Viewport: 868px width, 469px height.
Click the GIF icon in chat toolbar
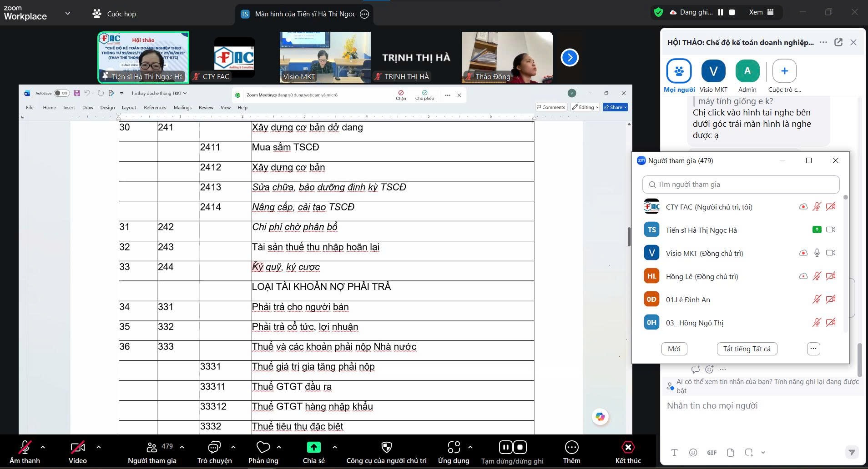(712, 452)
